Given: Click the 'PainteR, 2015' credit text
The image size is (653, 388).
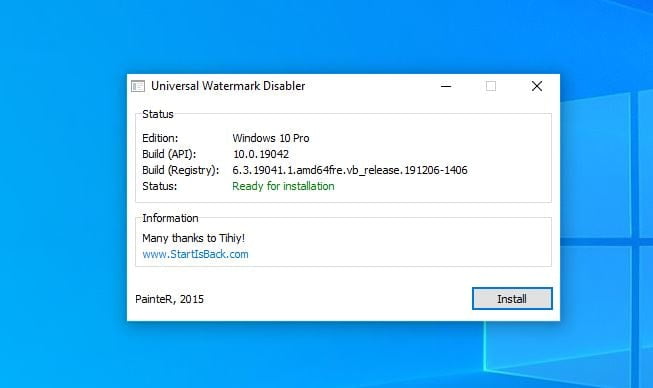Looking at the screenshot, I should pos(169,299).
